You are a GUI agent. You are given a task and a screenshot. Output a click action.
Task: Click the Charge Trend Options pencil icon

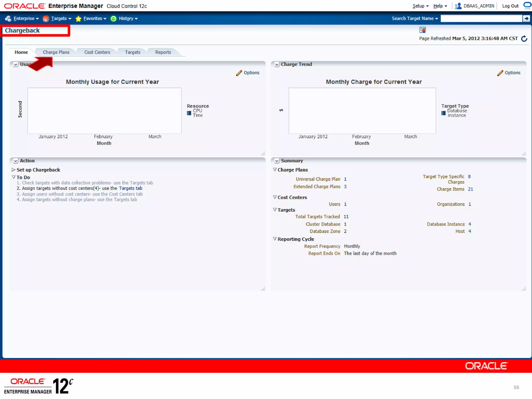point(500,73)
